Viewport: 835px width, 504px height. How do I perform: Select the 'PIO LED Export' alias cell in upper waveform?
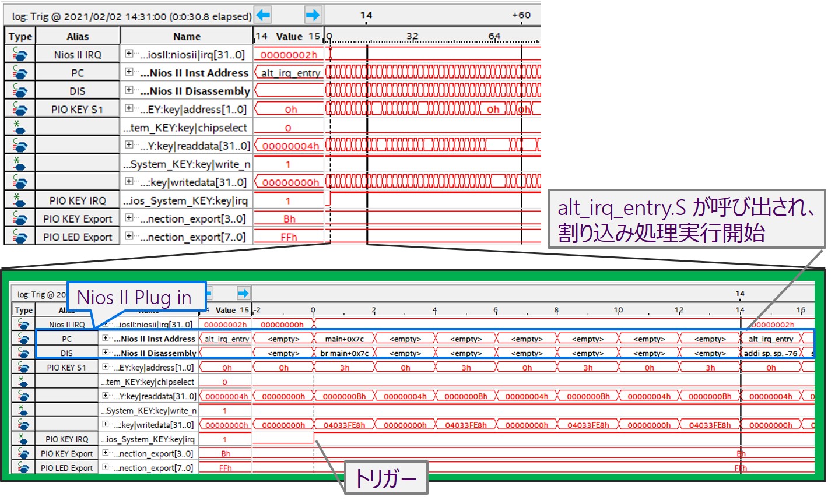78,237
